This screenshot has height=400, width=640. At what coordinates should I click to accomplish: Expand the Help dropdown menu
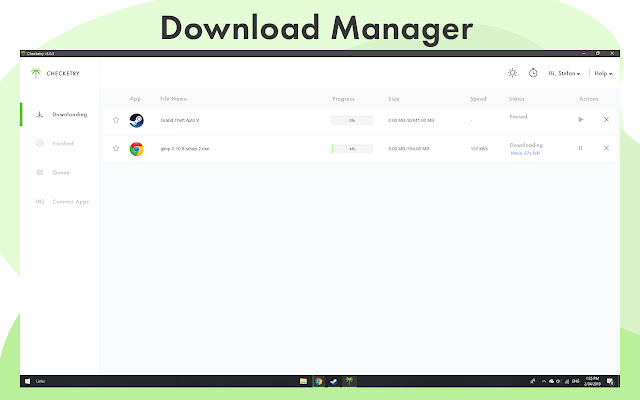point(603,73)
